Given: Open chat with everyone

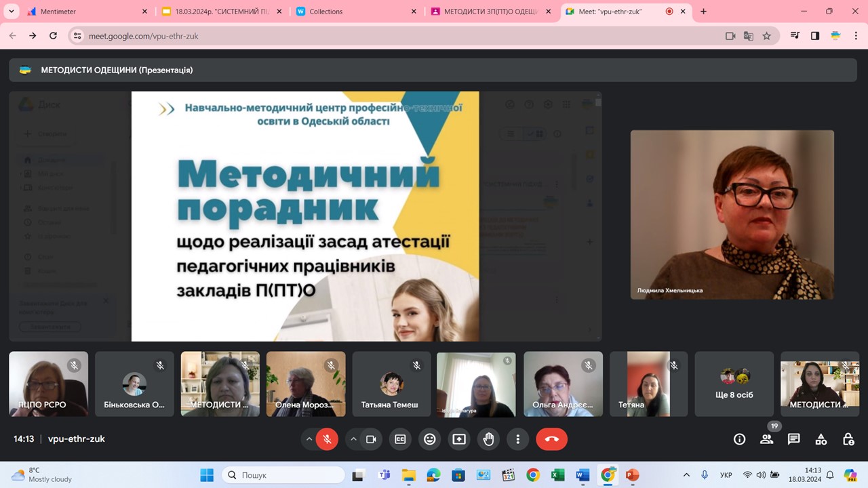Looking at the screenshot, I should (x=793, y=439).
